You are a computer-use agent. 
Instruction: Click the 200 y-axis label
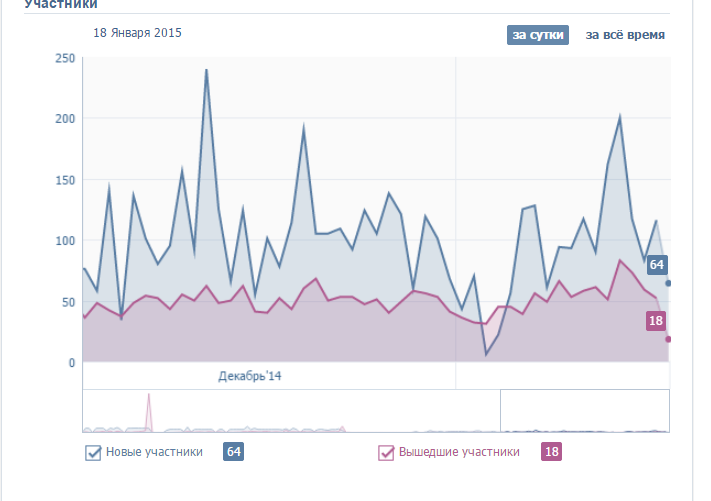(65, 119)
